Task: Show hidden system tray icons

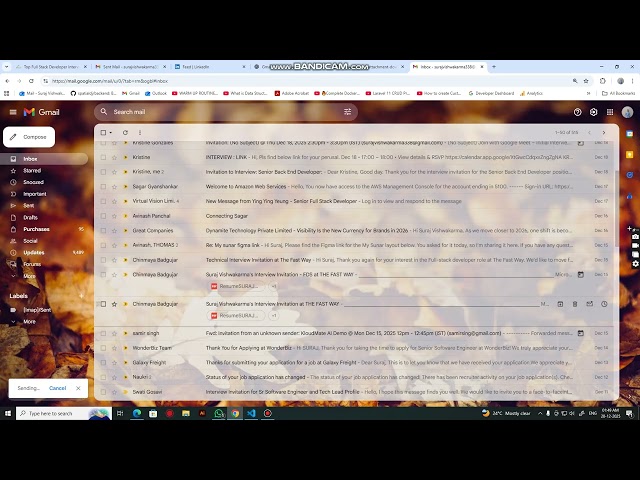Action: (x=540, y=413)
